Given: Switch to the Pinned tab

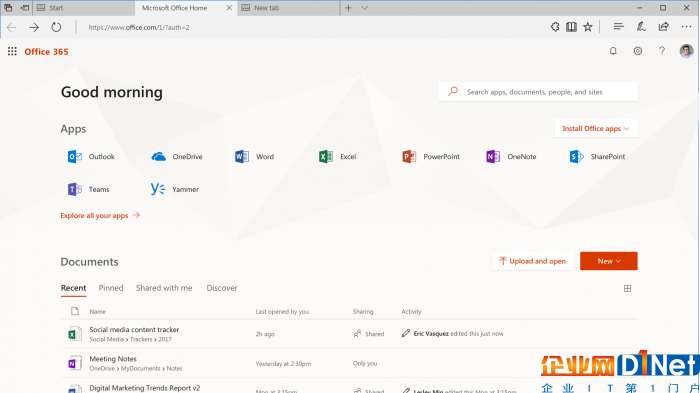Looking at the screenshot, I should (111, 288).
